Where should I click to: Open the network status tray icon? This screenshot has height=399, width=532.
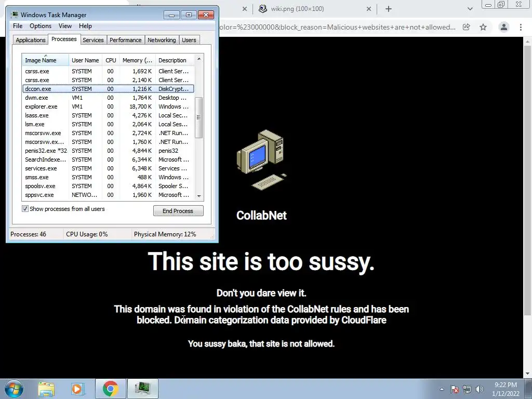click(x=467, y=389)
